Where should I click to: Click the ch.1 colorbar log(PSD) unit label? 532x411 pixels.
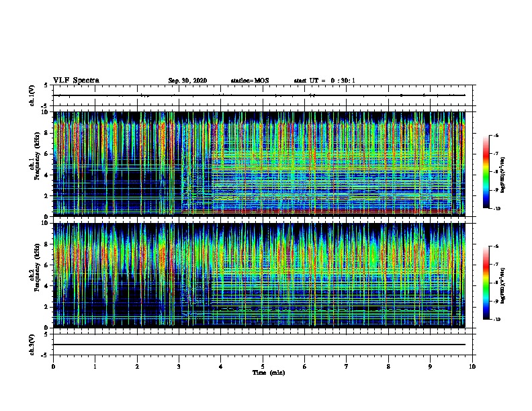coord(502,175)
